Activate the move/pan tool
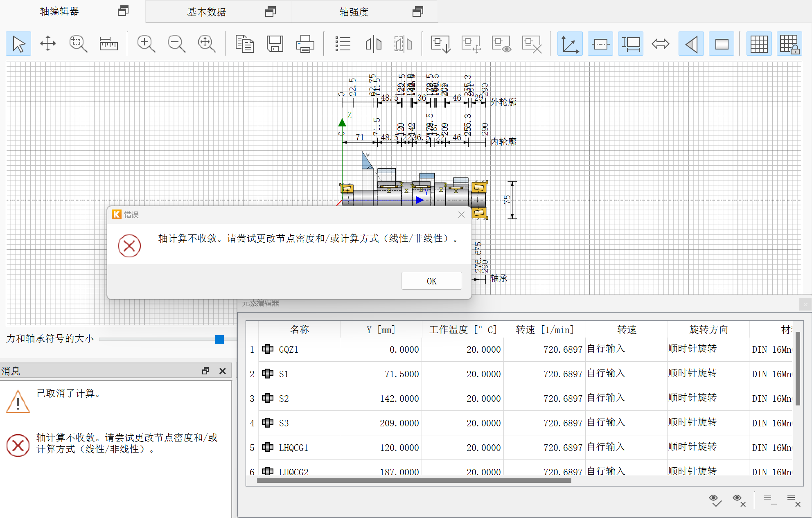The image size is (812, 518). pyautogui.click(x=48, y=44)
